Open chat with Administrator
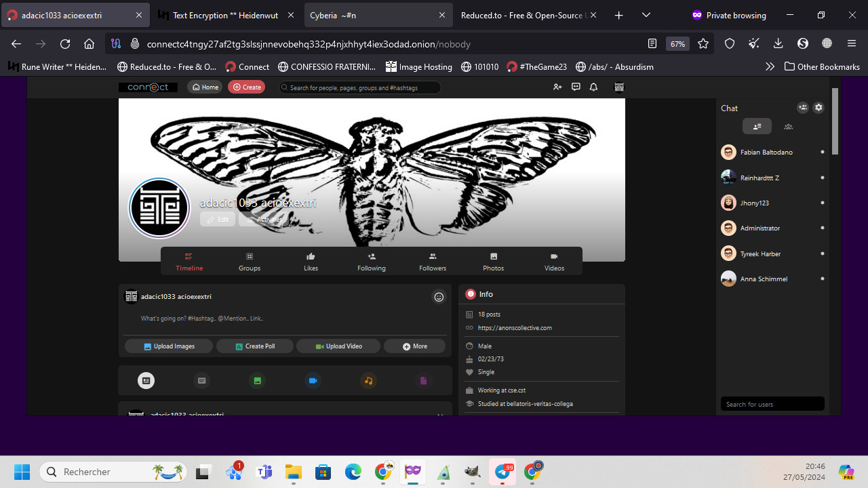868x488 pixels. pyautogui.click(x=772, y=228)
